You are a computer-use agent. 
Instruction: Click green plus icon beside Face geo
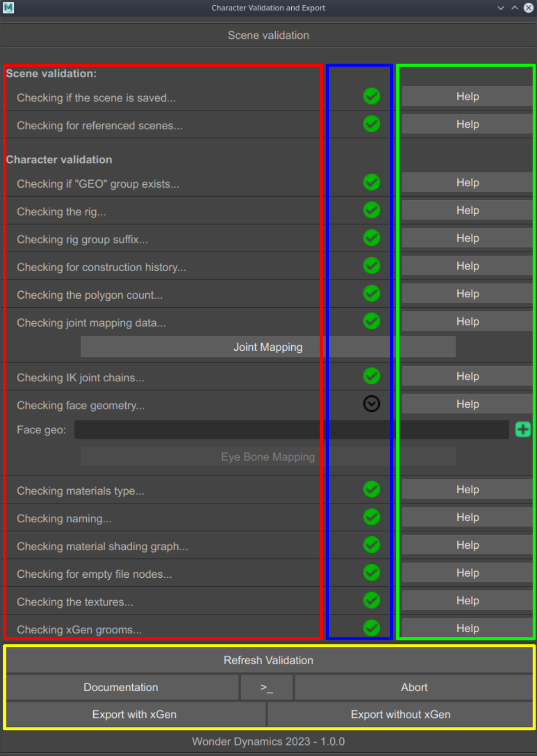coord(523,429)
